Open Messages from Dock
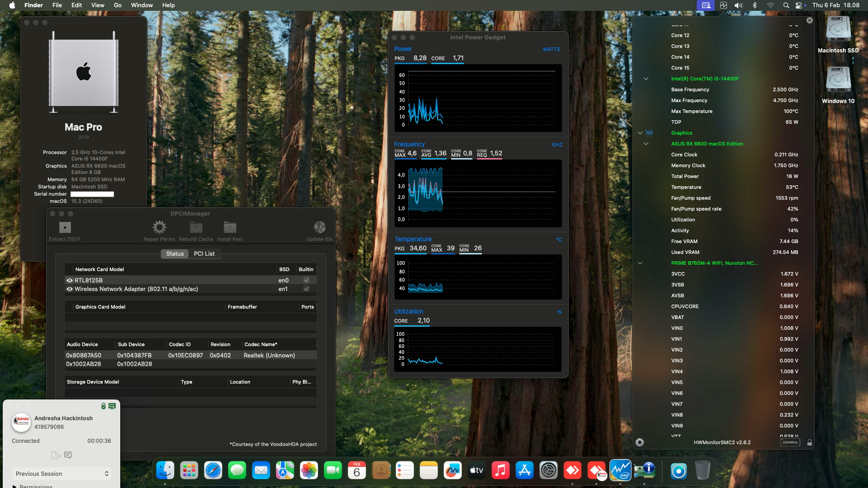Viewport: 868px width, 488px height. click(237, 471)
